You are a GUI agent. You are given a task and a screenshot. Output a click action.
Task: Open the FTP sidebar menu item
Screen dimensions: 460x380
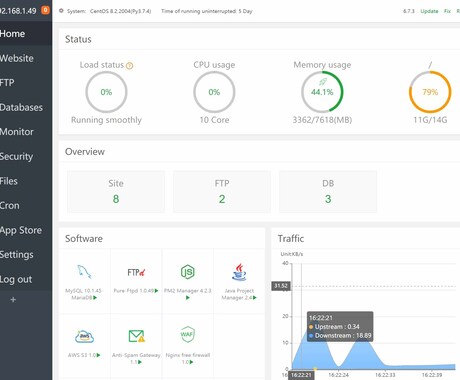(26, 83)
